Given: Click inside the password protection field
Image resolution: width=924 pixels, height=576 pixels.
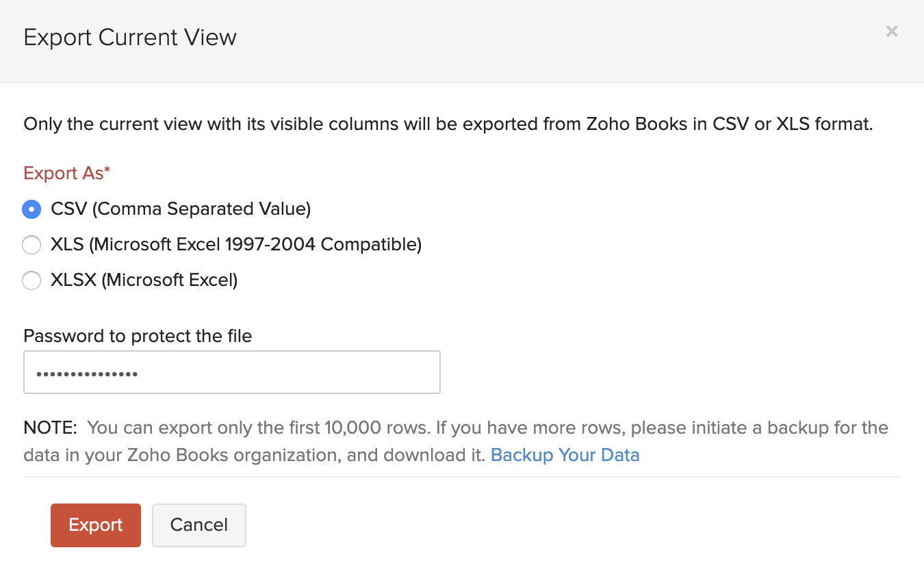Looking at the screenshot, I should (x=232, y=372).
